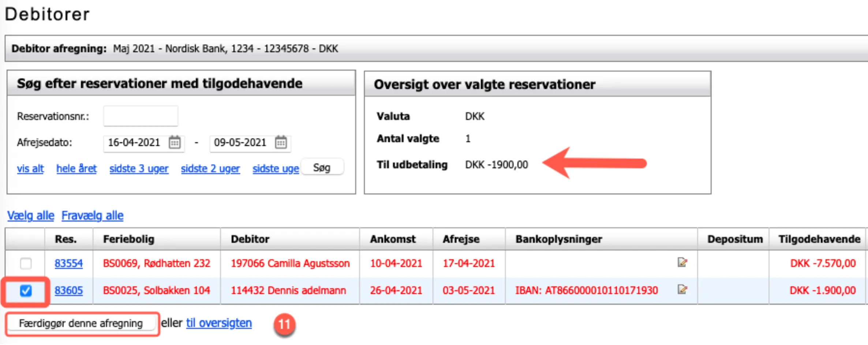
Task: Open calendar picker for departure end date
Action: [x=281, y=142]
